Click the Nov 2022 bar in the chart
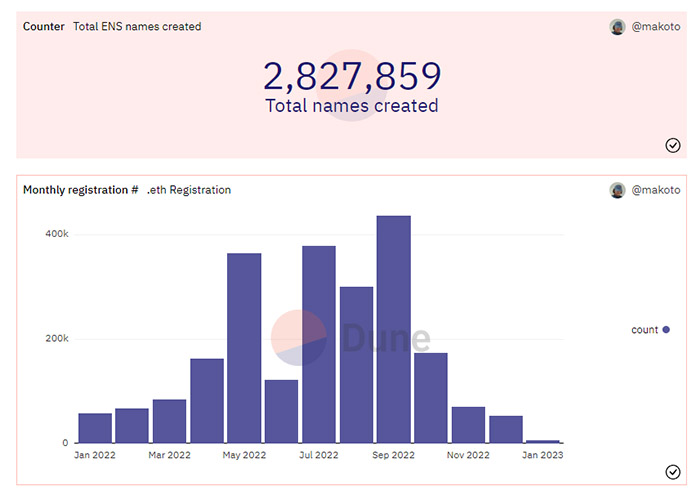Screen dimensions: 700x495 468,425
